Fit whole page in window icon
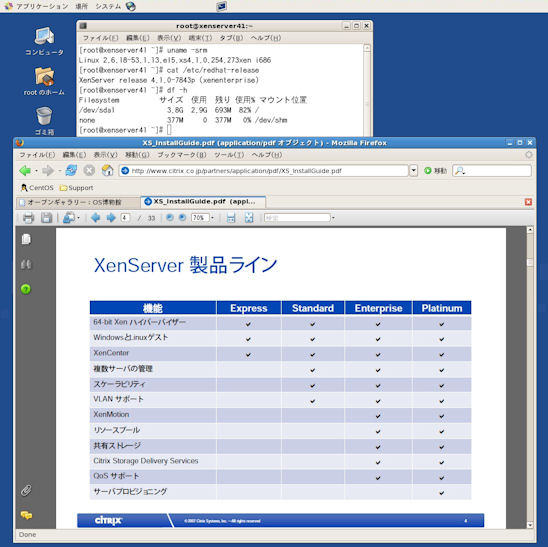 click(x=249, y=218)
